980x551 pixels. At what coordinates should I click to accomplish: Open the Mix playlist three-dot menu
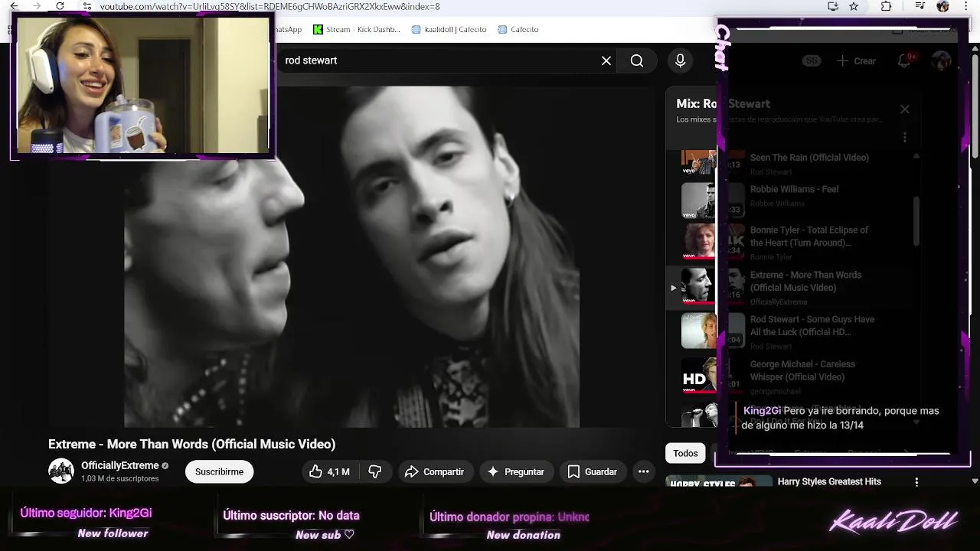click(905, 138)
